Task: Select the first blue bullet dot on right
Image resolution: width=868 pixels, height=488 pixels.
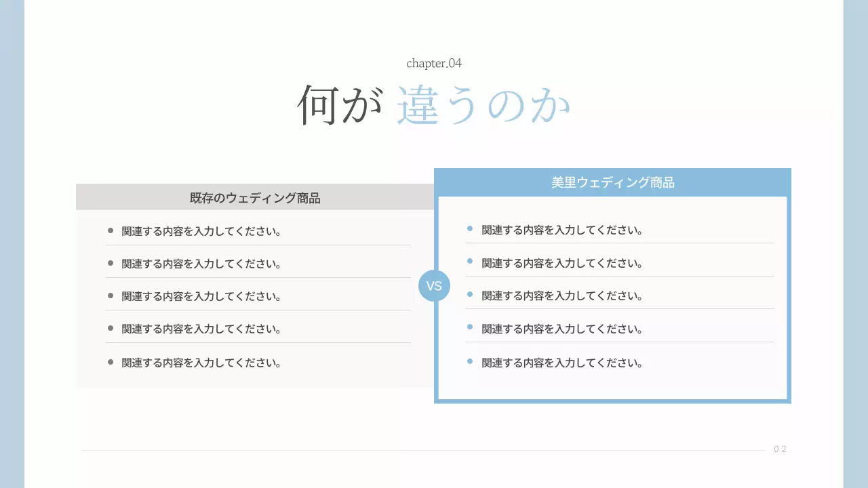Action: point(469,229)
